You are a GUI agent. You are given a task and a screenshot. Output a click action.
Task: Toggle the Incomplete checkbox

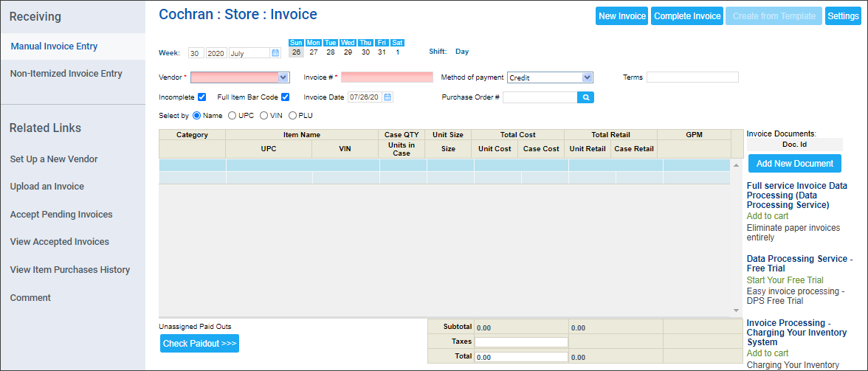tap(202, 97)
